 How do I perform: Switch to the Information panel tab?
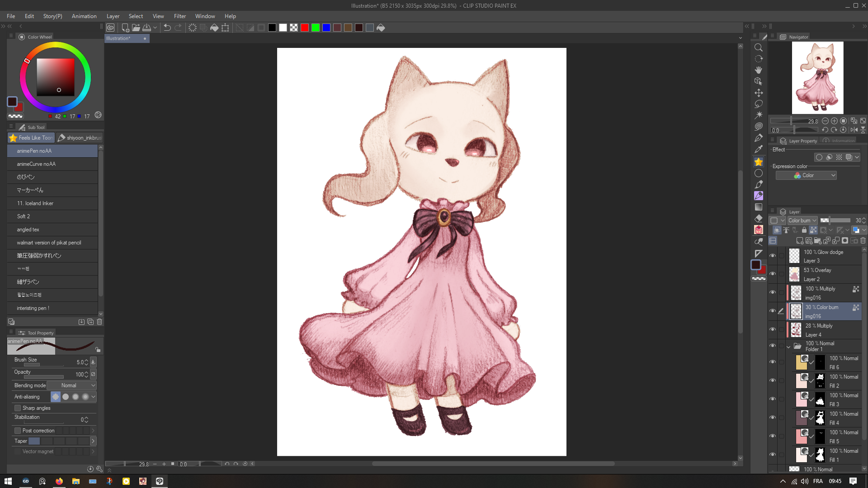click(x=839, y=141)
